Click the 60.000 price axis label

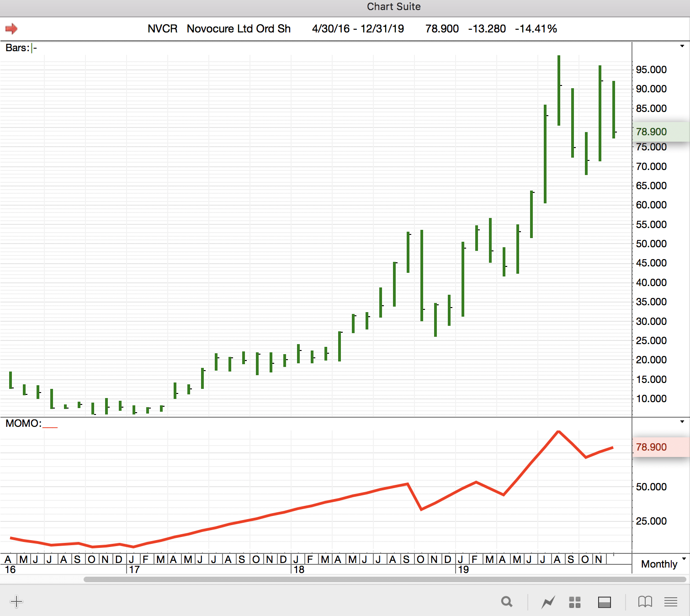[x=651, y=205]
